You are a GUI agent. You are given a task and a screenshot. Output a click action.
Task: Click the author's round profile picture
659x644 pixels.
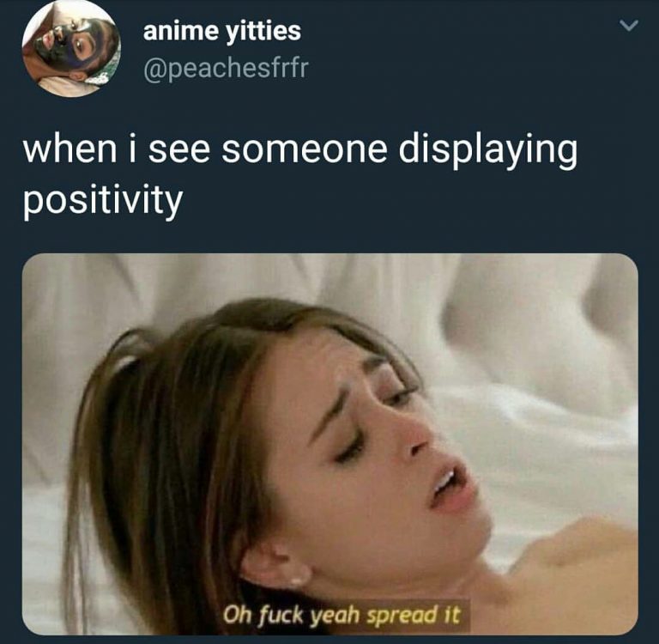point(71,48)
